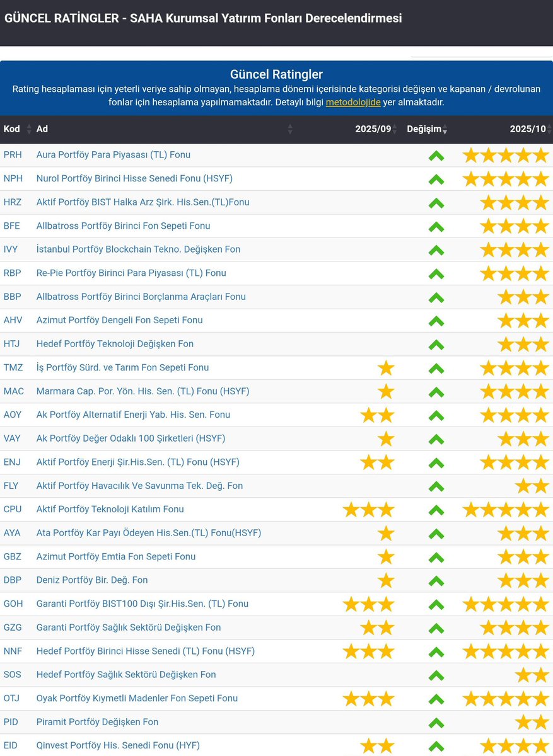Open Aura Portföy Para Piyasası (TL) Fonu
The width and height of the screenshot is (553, 756).
(114, 155)
